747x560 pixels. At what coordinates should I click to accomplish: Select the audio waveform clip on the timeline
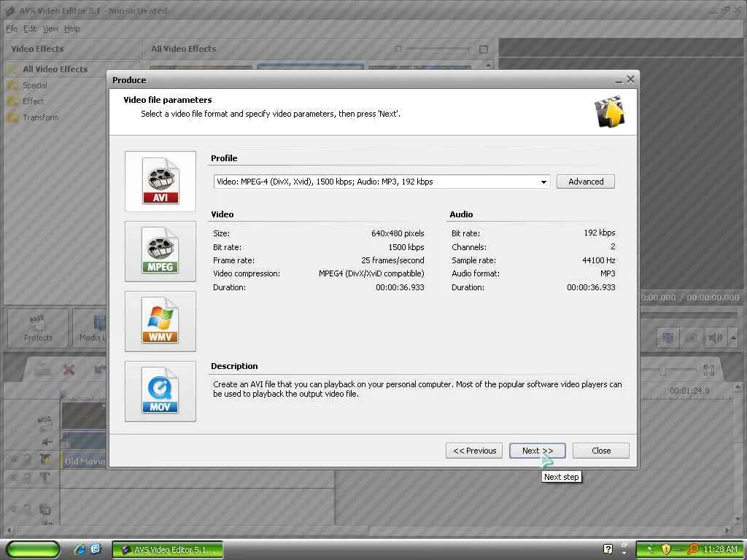pyautogui.click(x=84, y=440)
